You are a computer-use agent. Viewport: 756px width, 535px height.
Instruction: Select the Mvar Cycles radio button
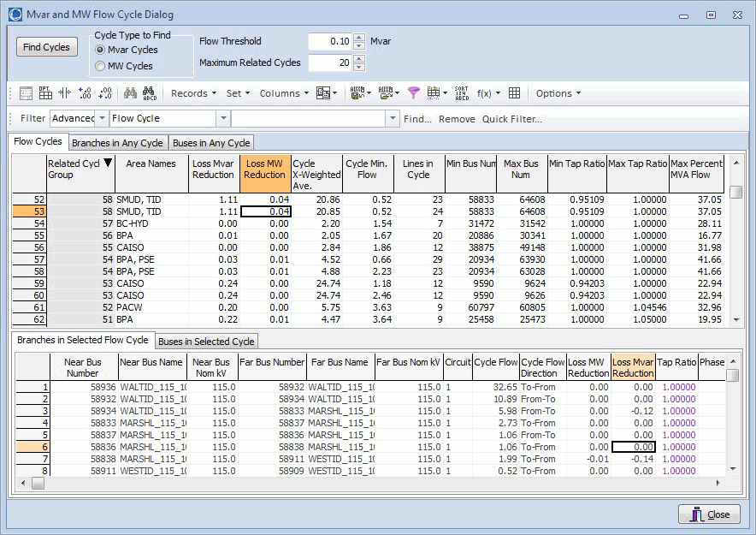click(101, 51)
